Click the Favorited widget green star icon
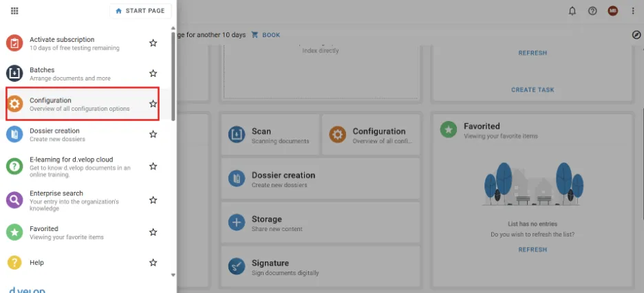The image size is (644, 293). [449, 129]
